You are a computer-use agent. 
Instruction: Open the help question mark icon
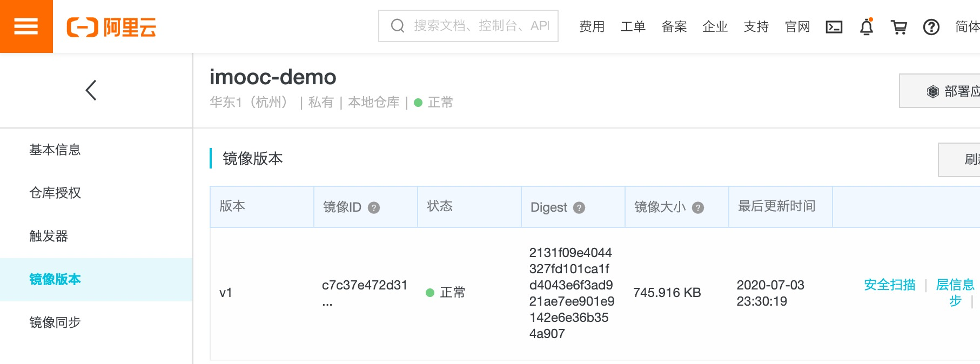(x=931, y=27)
